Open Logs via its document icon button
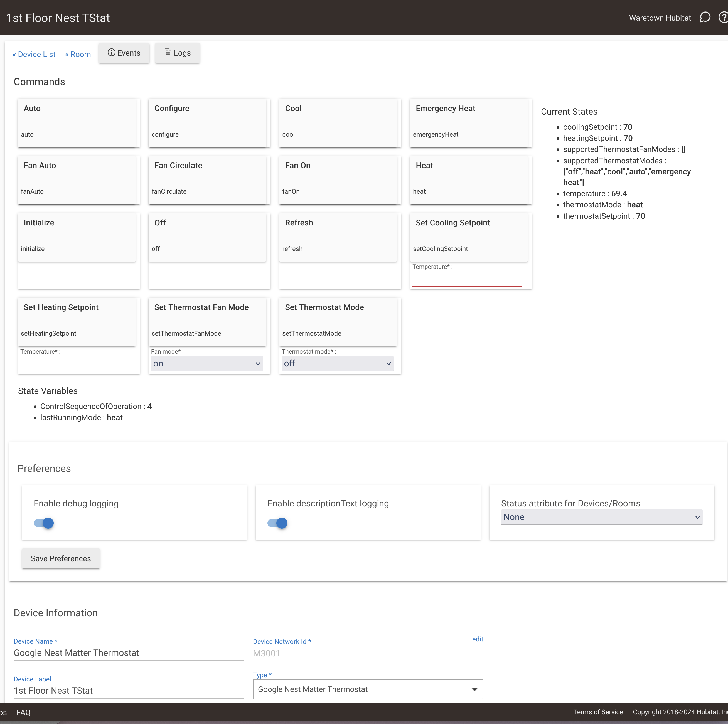This screenshot has width=728, height=724. (x=178, y=53)
